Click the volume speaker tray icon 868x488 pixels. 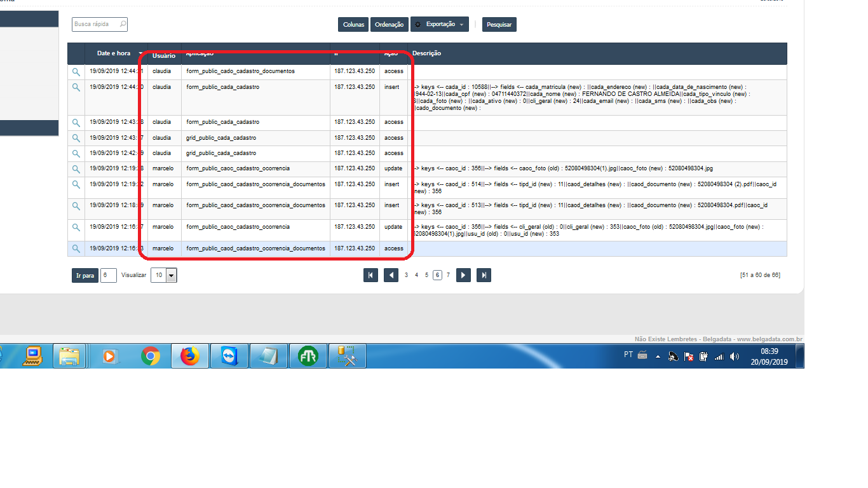(735, 357)
